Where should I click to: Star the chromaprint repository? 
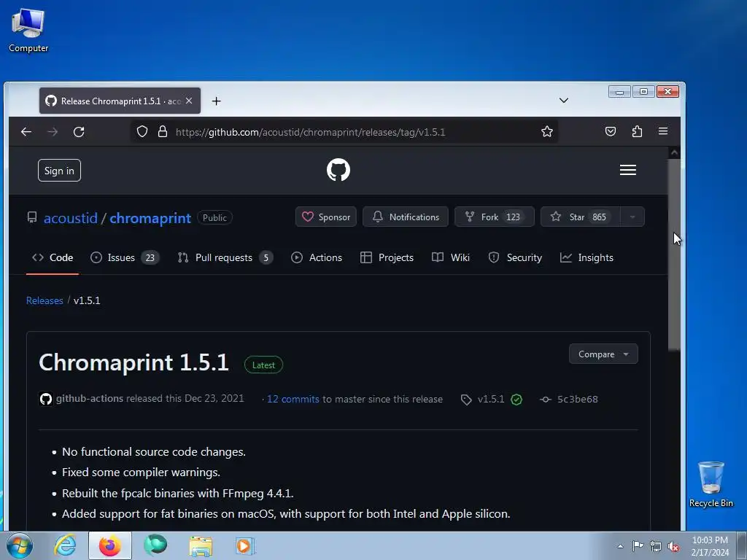(x=580, y=217)
